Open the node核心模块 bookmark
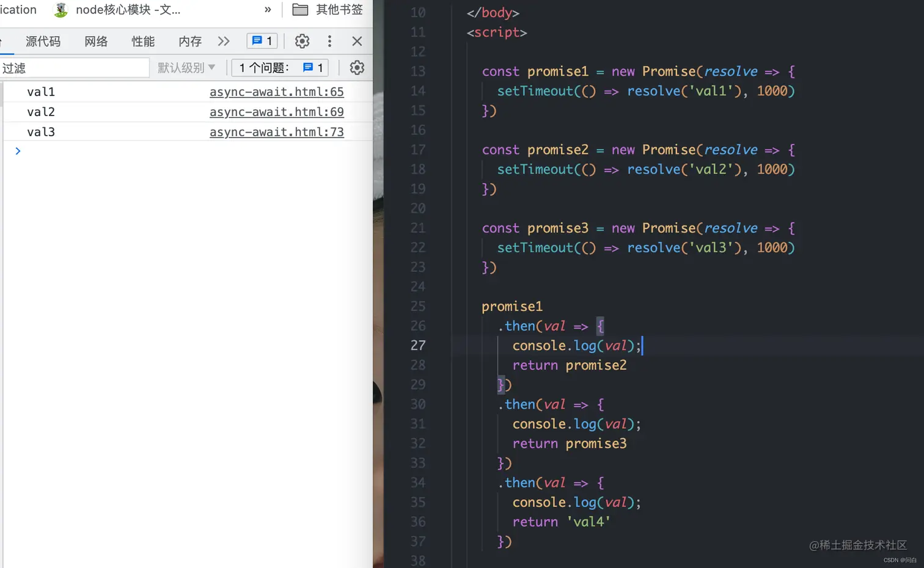The height and width of the screenshot is (568, 924). click(118, 10)
